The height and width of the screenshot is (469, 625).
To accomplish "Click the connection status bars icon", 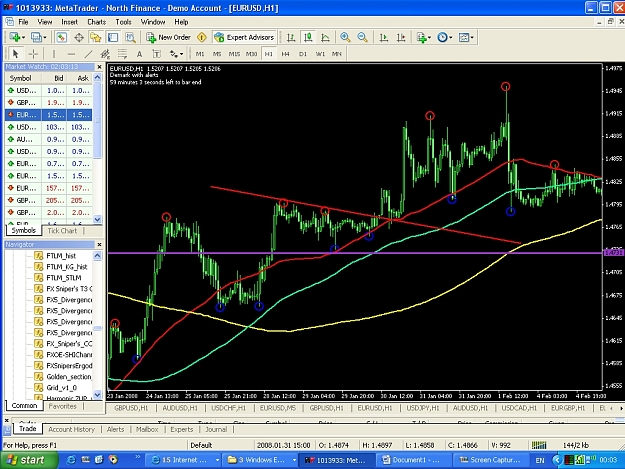I will pos(539,445).
